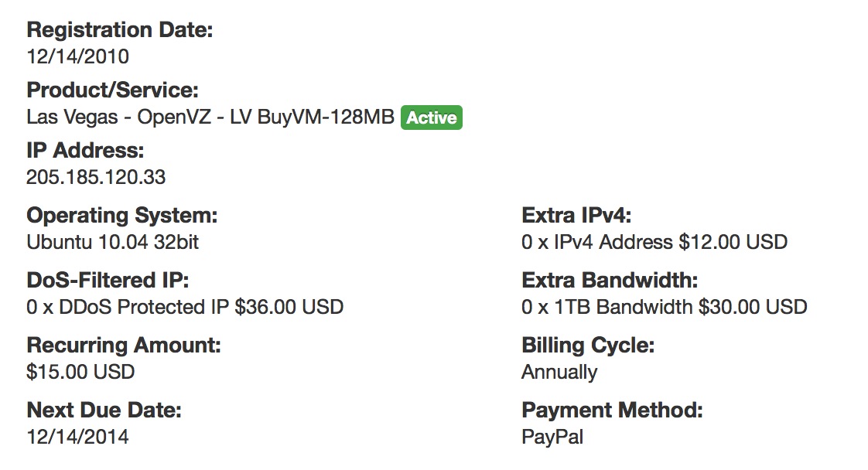
Task: Click the DoS-Filtered IP heading
Action: click(108, 281)
